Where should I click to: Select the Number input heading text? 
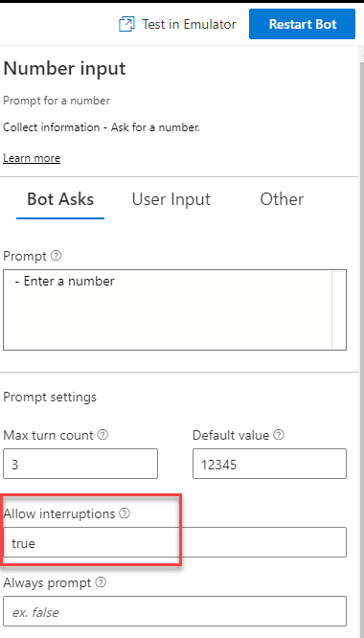(x=65, y=68)
